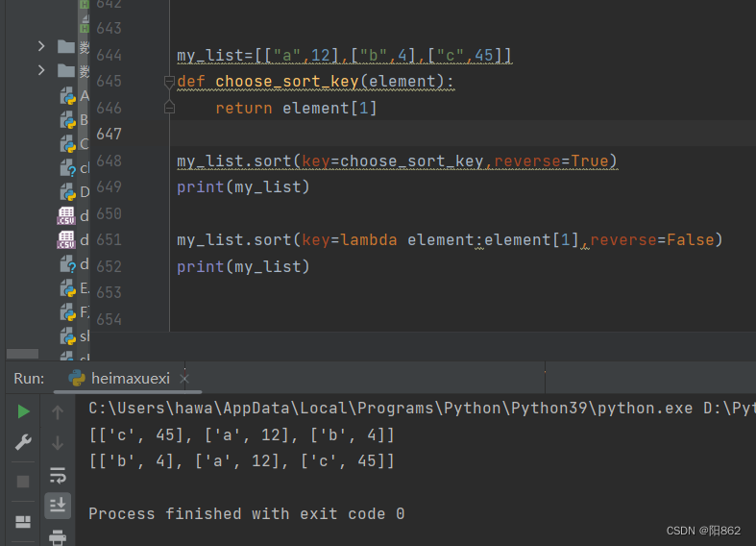Expand the first folder in project tree
The height and width of the screenshot is (546, 756).
(x=41, y=46)
